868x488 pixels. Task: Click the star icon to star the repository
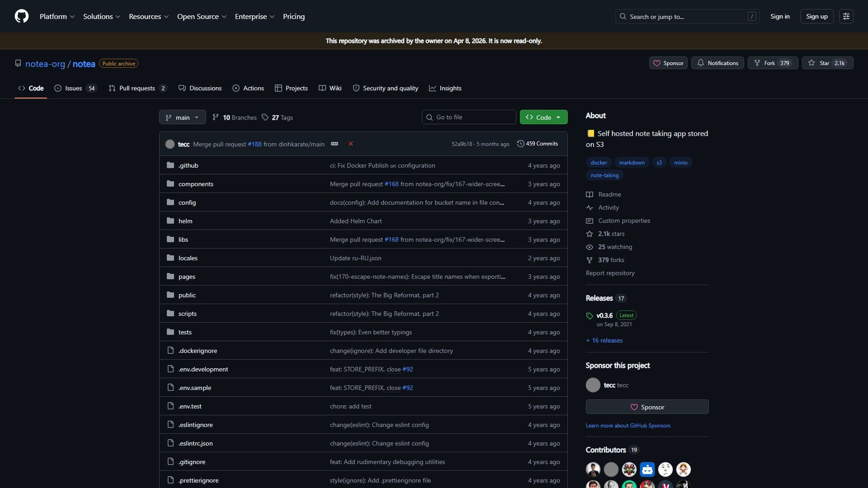click(x=811, y=63)
